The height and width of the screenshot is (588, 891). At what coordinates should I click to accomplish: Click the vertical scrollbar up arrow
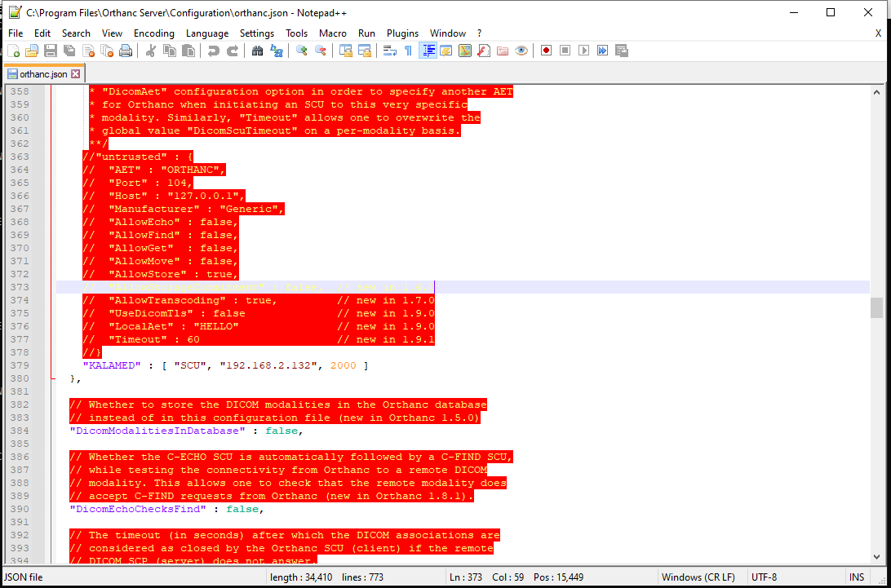(x=877, y=91)
